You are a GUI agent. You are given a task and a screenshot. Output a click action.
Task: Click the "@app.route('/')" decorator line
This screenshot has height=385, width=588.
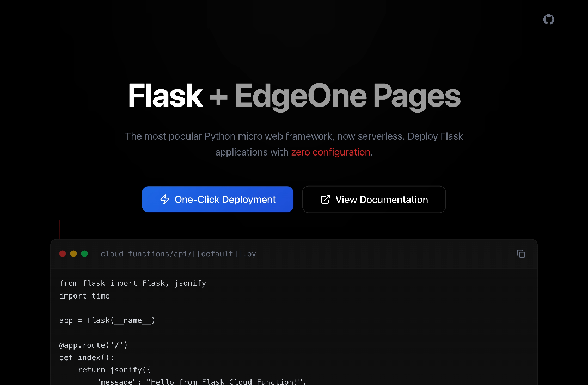(x=94, y=345)
